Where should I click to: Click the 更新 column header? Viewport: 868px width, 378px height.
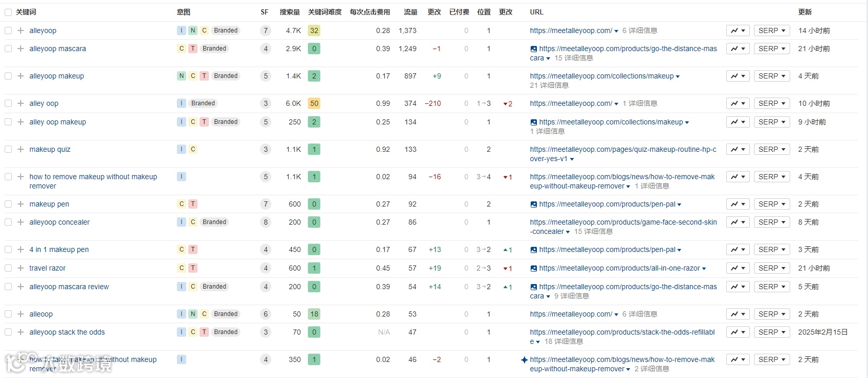[x=805, y=12]
